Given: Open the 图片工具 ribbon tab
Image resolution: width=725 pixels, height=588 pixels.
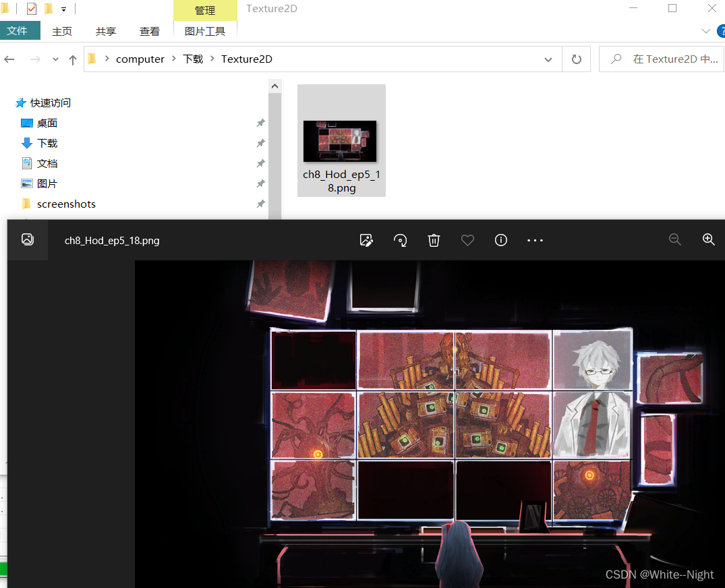Looking at the screenshot, I should tap(205, 32).
